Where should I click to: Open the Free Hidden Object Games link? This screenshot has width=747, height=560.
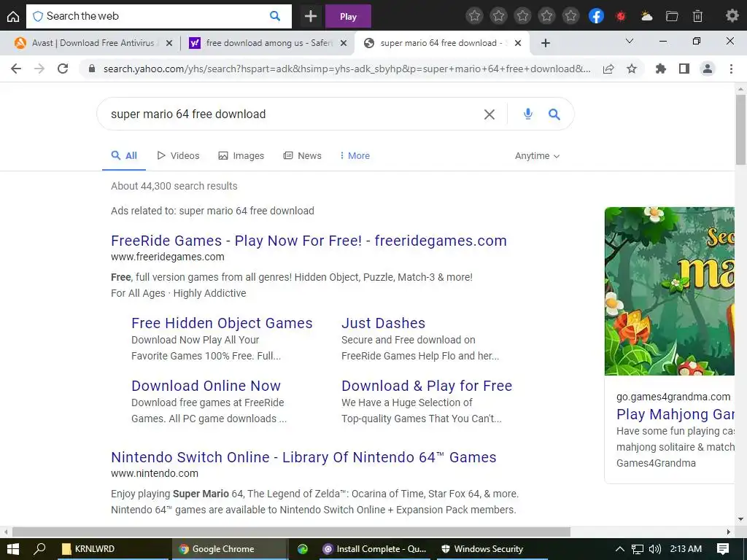click(222, 323)
